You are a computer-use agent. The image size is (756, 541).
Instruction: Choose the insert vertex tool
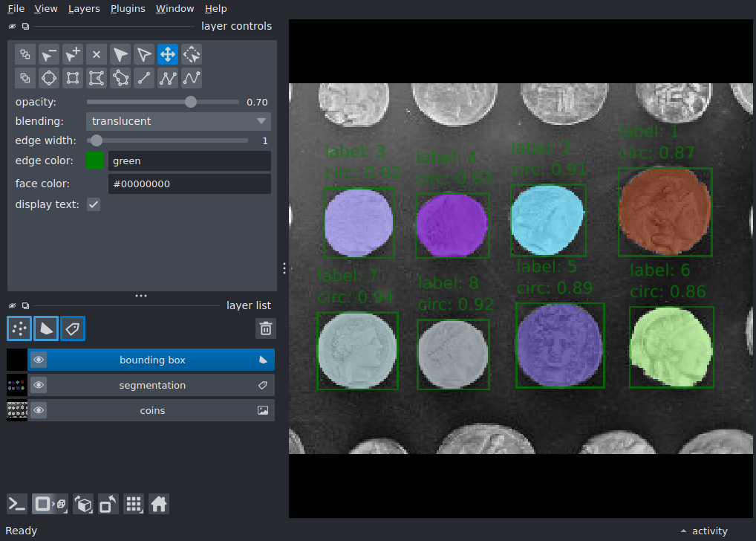point(73,54)
